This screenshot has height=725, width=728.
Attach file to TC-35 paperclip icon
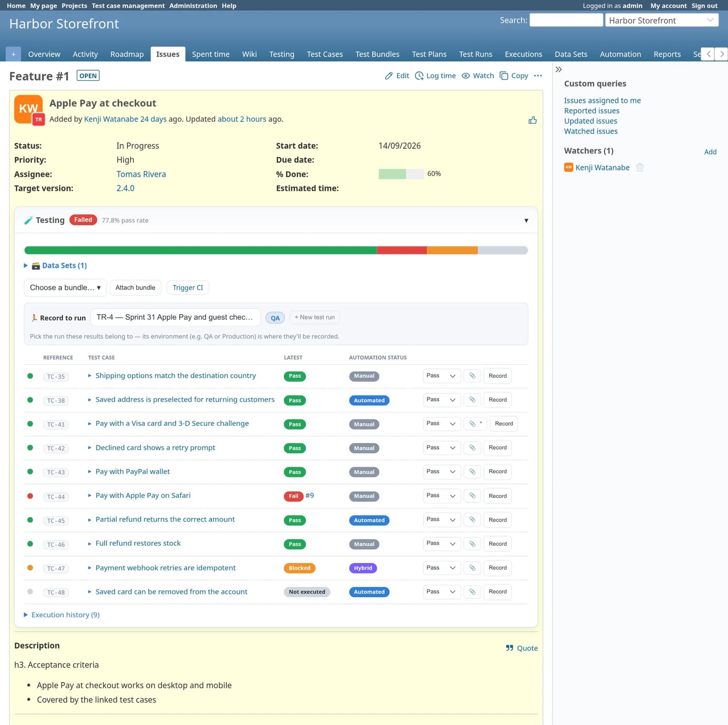pos(472,376)
